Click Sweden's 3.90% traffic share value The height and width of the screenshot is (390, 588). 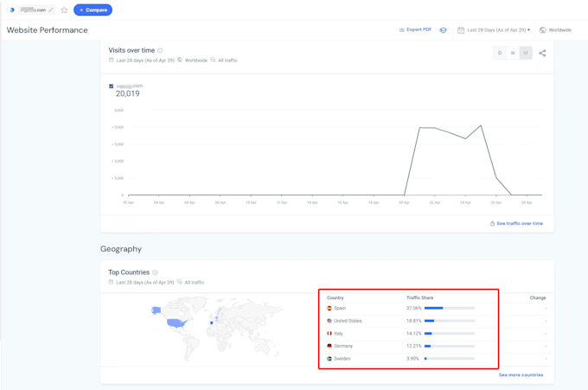[412, 359]
